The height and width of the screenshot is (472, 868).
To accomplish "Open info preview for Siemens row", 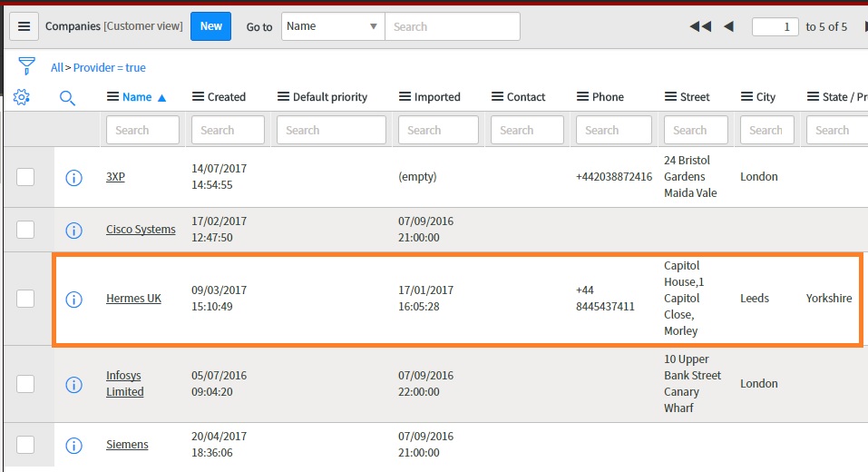I will 73,446.
